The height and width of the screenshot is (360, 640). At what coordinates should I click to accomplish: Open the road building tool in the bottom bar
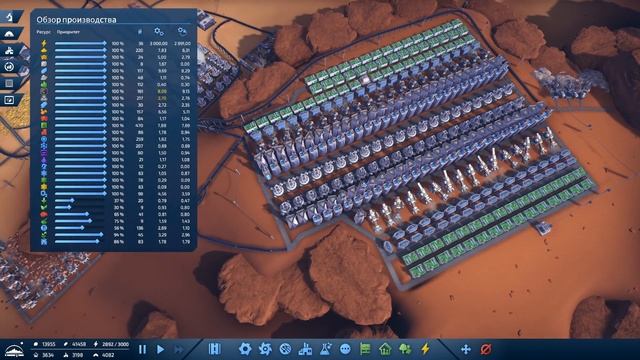(x=215, y=349)
